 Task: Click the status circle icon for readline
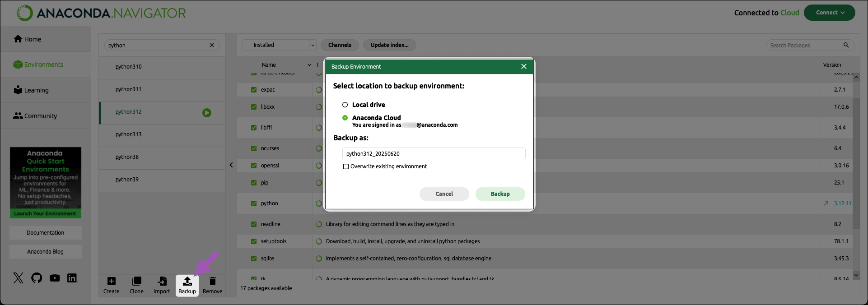(x=318, y=224)
